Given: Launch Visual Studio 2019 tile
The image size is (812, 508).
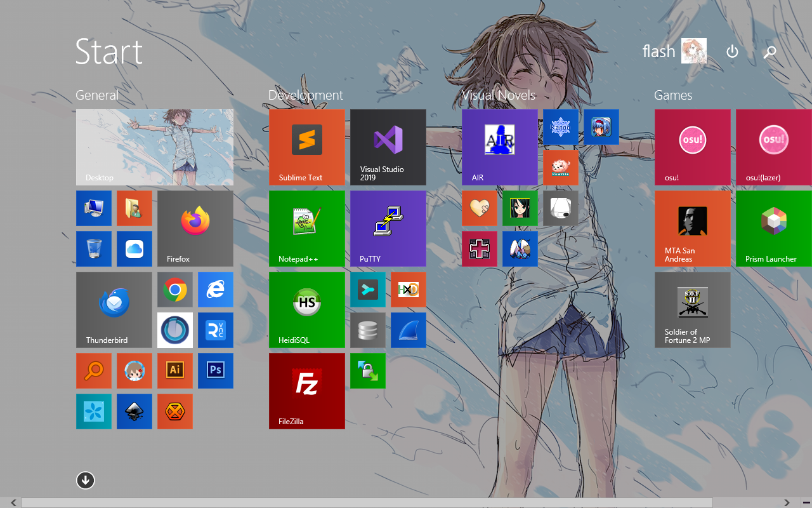Looking at the screenshot, I should pos(388,147).
